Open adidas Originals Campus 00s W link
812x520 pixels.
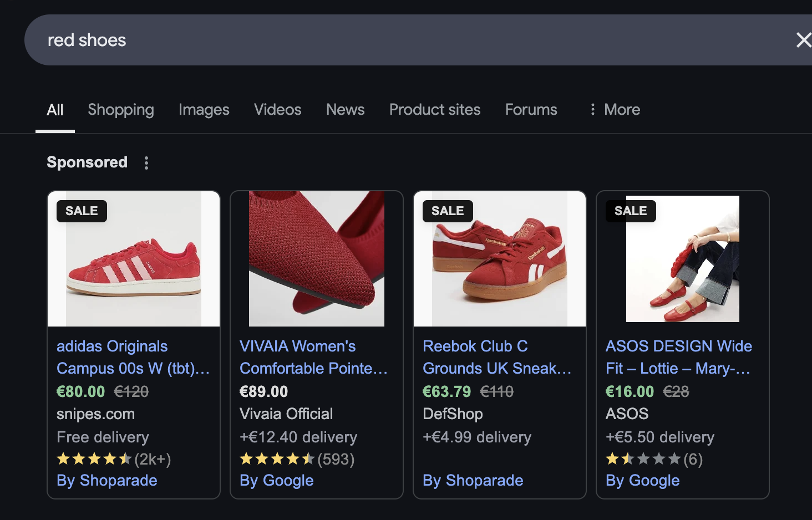click(133, 357)
